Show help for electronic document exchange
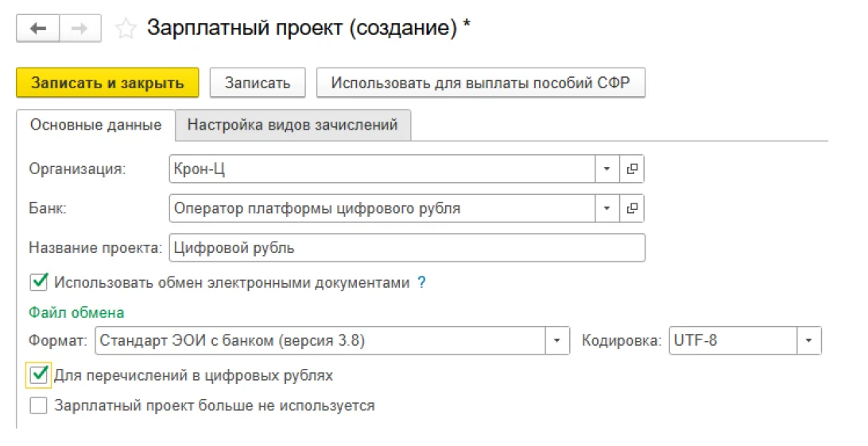The image size is (868, 446). point(422,283)
